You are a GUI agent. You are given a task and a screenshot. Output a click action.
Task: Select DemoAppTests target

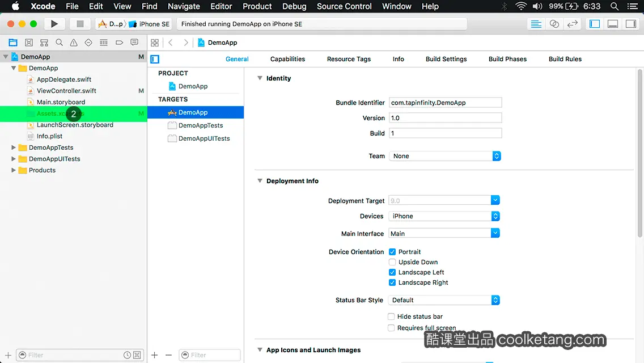196,125
